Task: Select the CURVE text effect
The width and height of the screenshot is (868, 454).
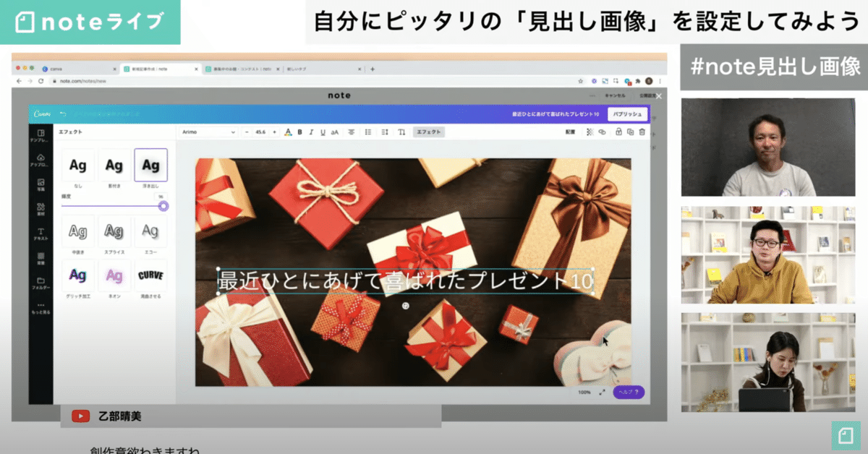Action: point(150,275)
